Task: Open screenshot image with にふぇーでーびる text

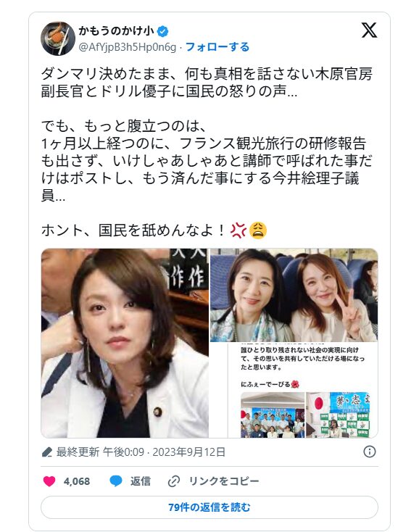Action: pyautogui.click(x=294, y=390)
